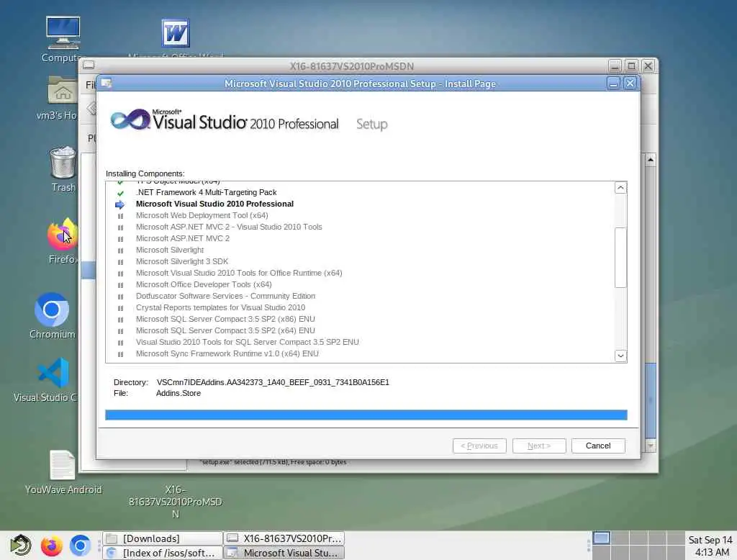Open the panel start menu icon

21,546
